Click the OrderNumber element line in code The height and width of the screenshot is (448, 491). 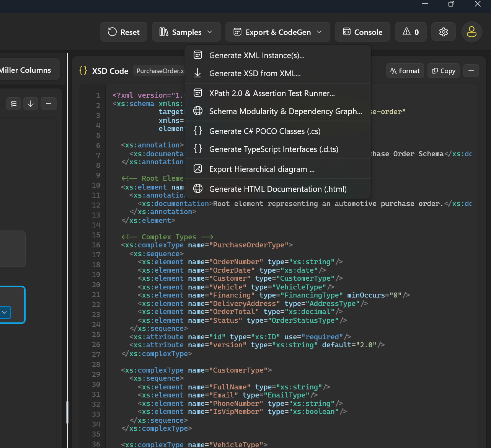240,262
